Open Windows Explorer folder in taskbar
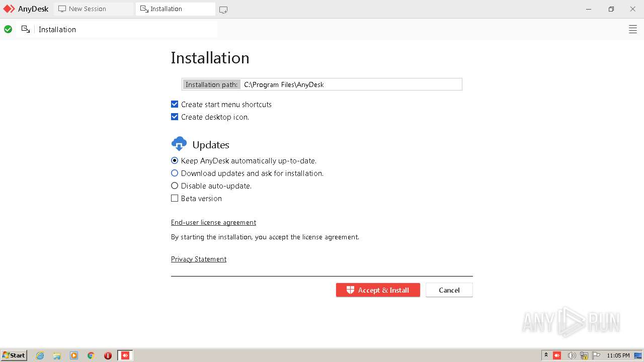 click(x=57, y=355)
